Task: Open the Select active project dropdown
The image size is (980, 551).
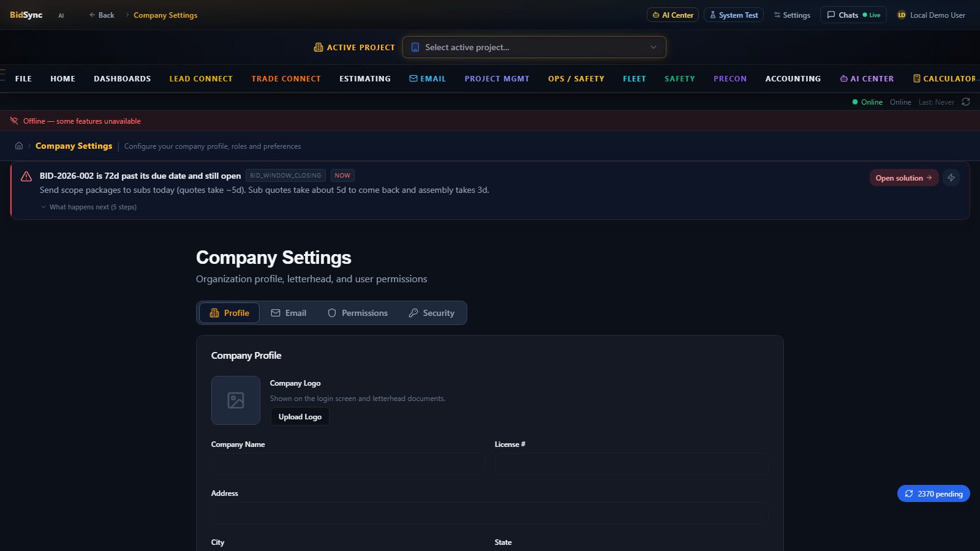Action: click(534, 47)
